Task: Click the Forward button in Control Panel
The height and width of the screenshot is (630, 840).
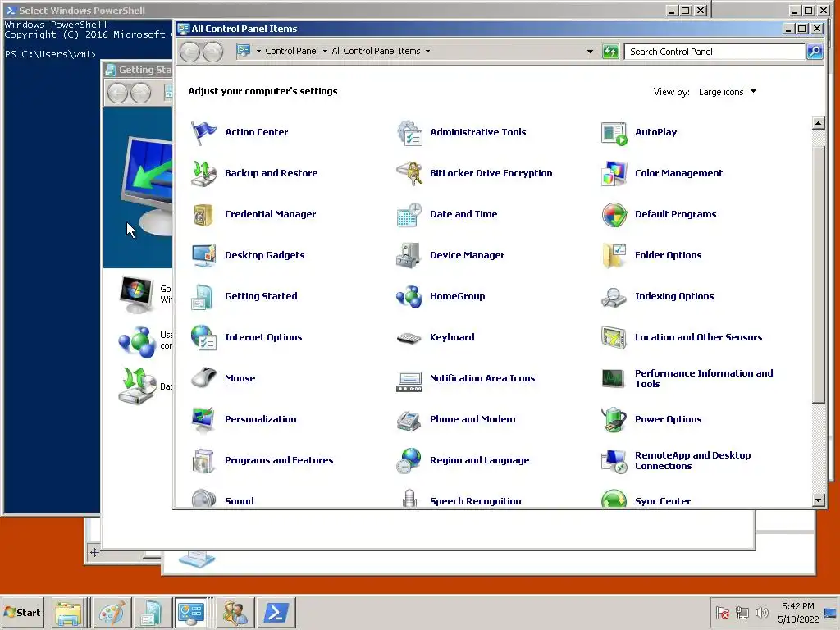Action: 212,52
